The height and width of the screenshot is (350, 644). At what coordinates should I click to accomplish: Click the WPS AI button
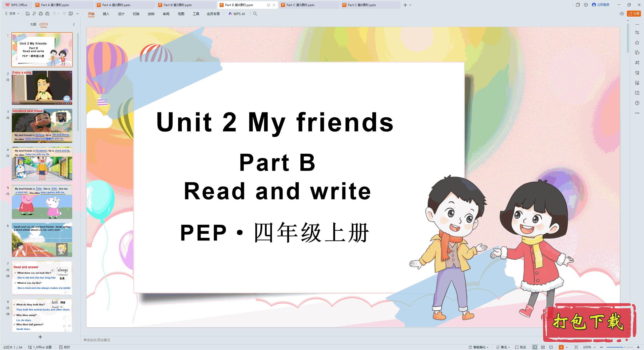(x=237, y=14)
